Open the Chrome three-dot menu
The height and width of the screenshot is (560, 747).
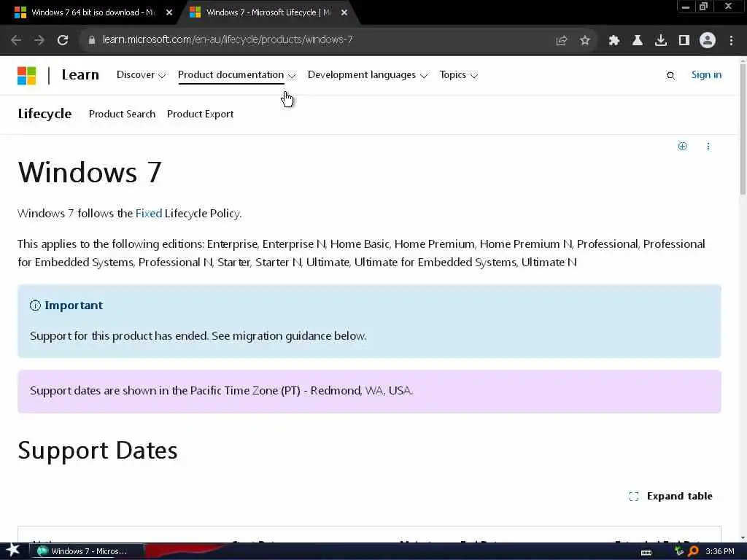(731, 41)
